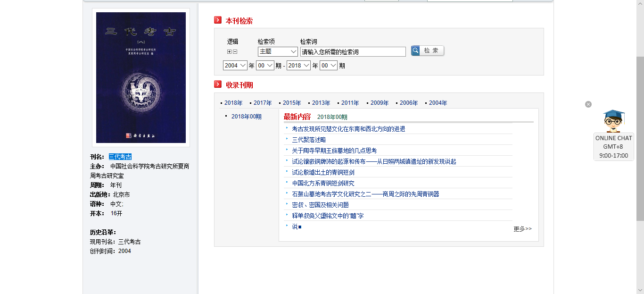Open end issue 00 dropdown after 2018年
The image size is (644, 294).
point(329,66)
